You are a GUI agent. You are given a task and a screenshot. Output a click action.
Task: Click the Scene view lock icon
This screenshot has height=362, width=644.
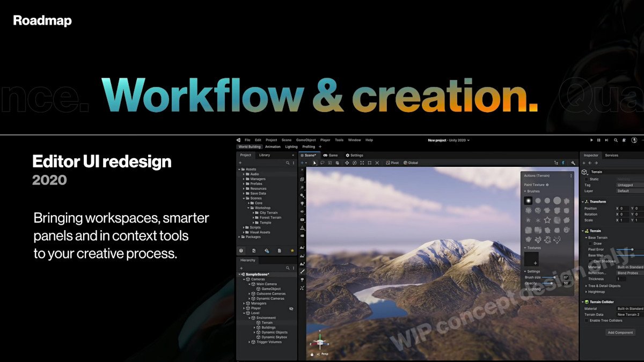point(311,354)
